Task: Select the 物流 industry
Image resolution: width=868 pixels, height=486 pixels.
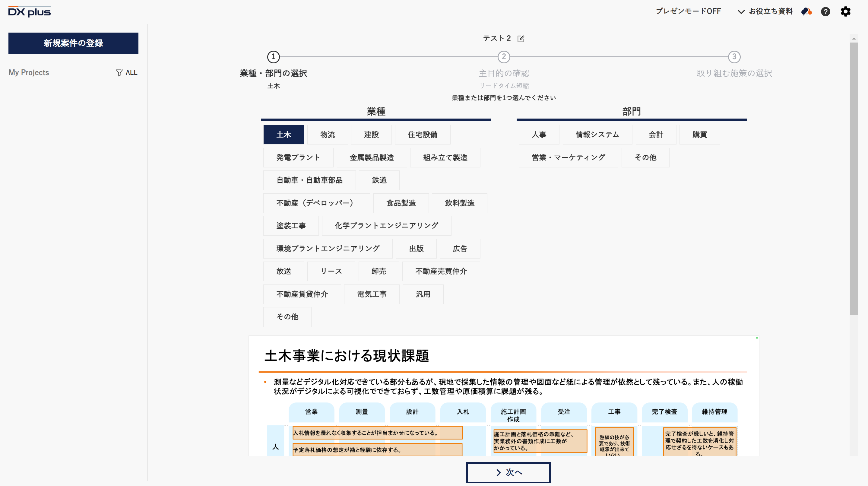Action: pos(328,135)
